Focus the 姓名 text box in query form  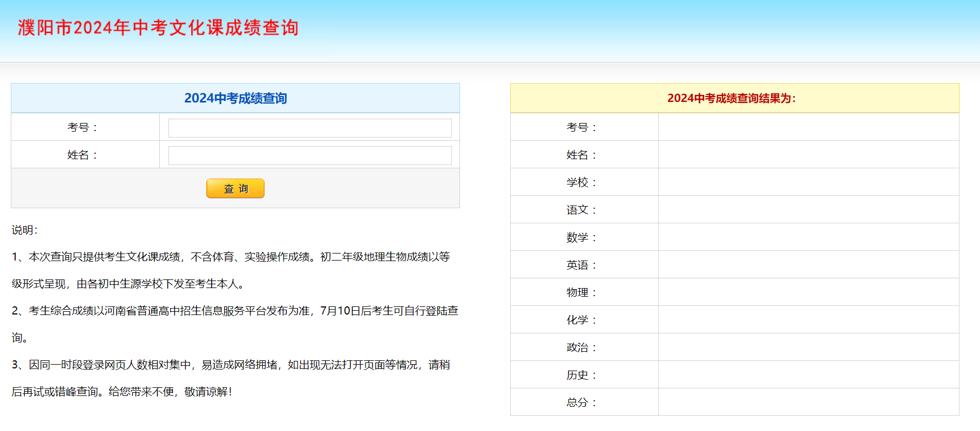coord(309,155)
